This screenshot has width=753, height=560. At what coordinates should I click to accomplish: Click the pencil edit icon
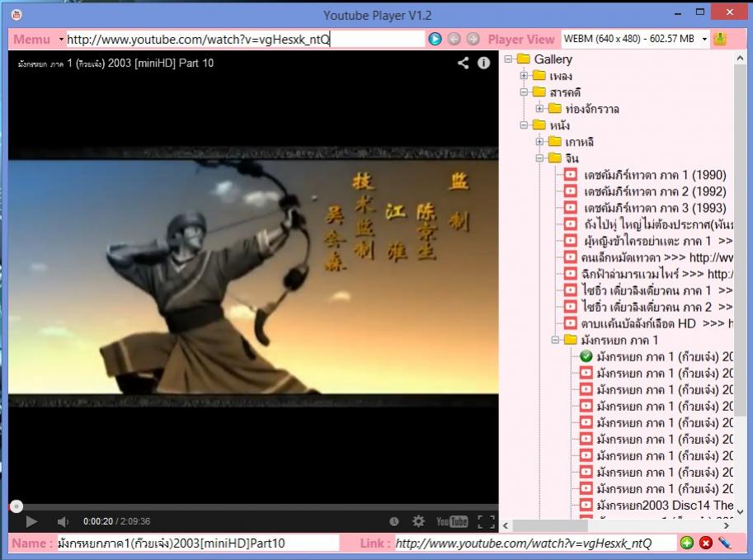coord(725,544)
